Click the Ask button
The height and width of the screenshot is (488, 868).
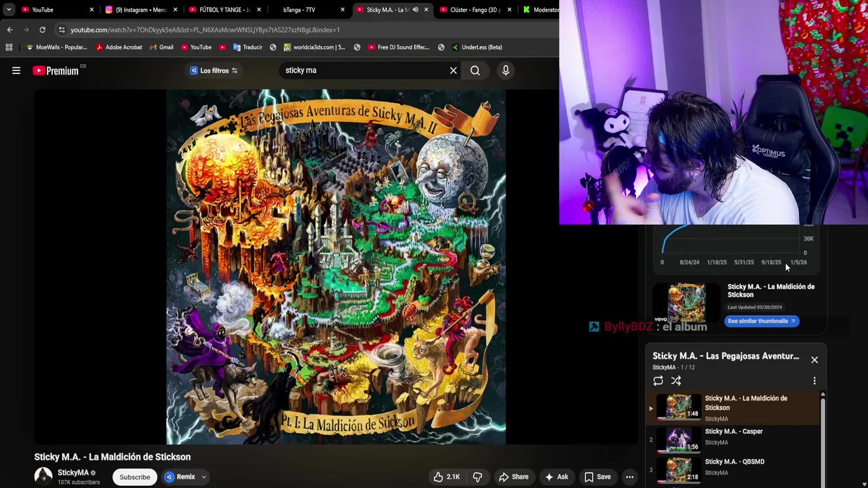[x=556, y=477]
